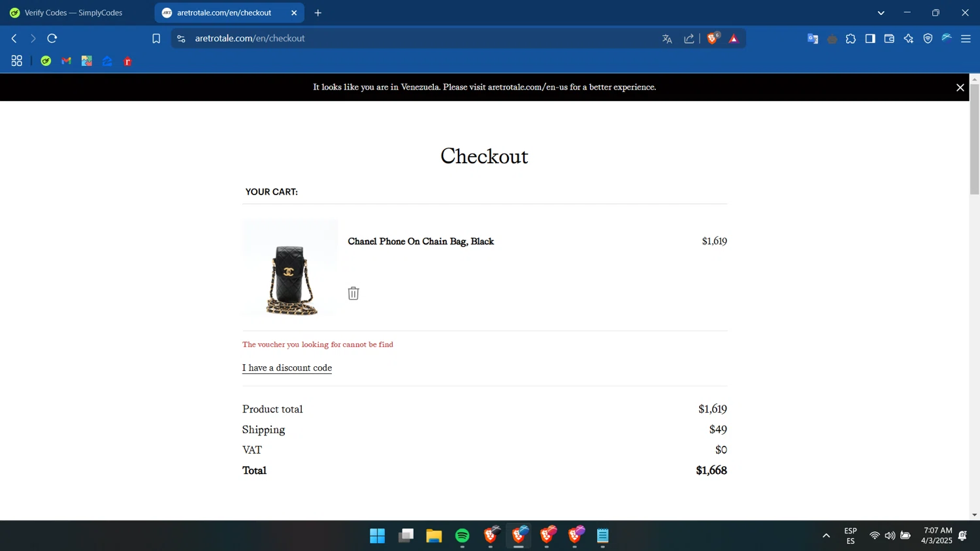980x551 pixels.
Task: Dismiss the Venezuela location banner
Action: tap(960, 87)
